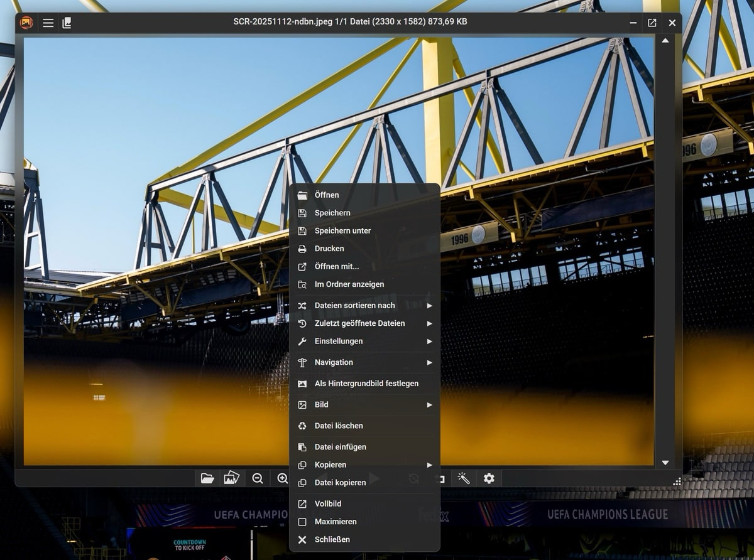Click 'Im Ordner anzeigen' menu entry
Viewport: 754px width, 560px height.
click(349, 284)
